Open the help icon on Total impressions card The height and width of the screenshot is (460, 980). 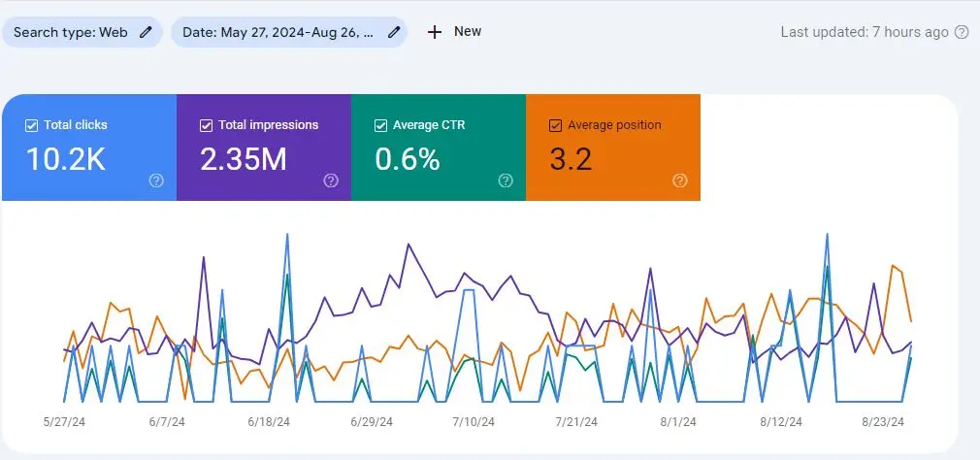(331, 181)
